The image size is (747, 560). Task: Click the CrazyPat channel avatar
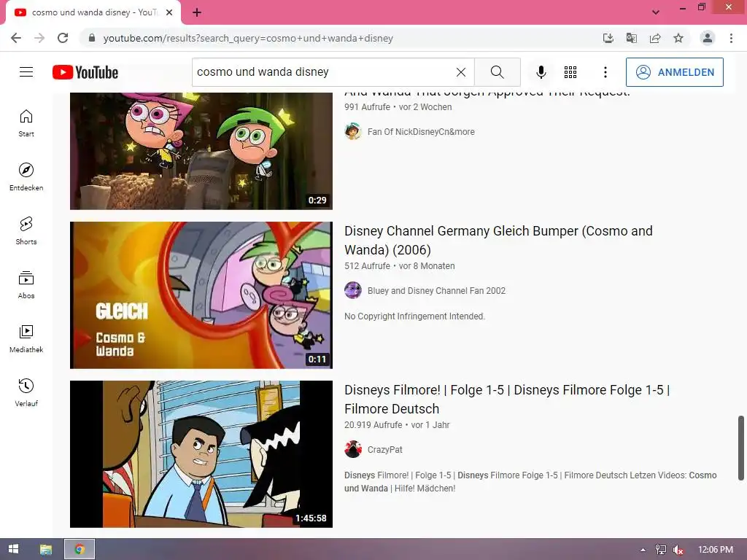pos(353,449)
